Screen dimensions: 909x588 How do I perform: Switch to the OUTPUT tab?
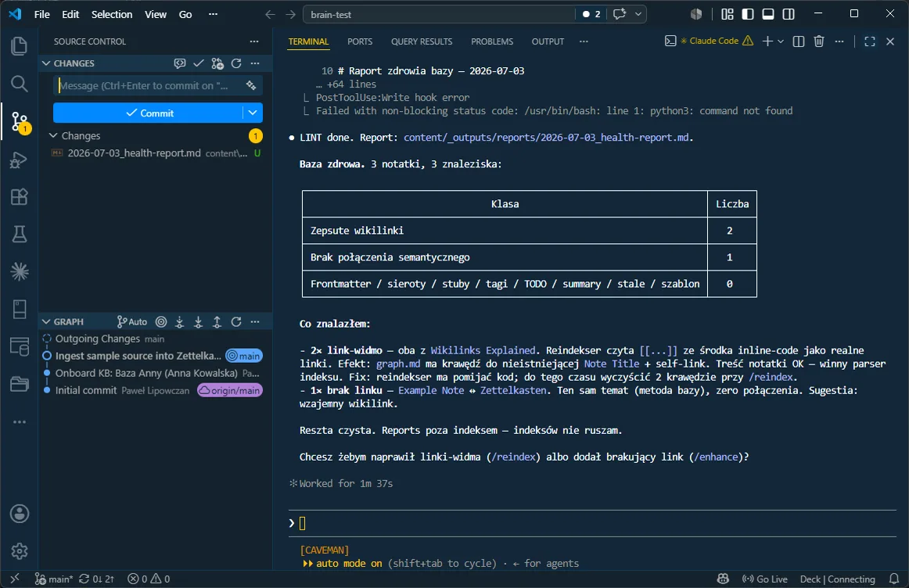(x=548, y=41)
